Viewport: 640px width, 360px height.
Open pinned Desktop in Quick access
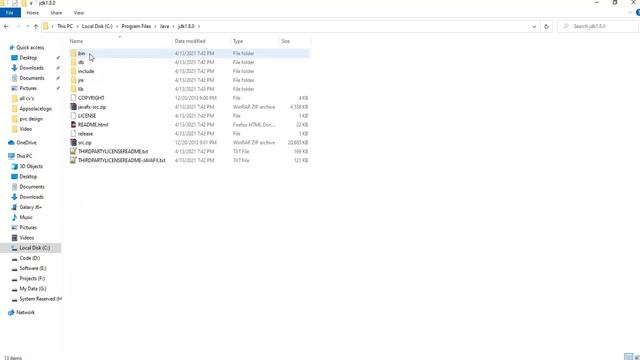(28, 58)
